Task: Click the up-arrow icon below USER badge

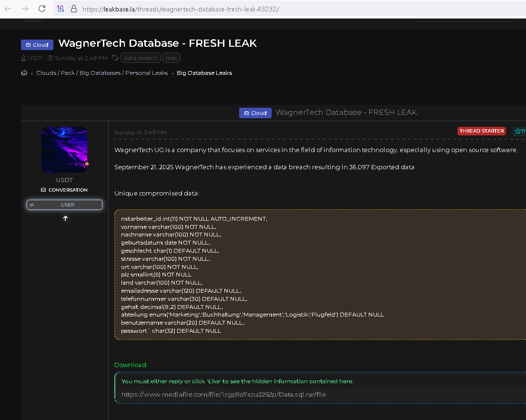Action: pyautogui.click(x=65, y=218)
